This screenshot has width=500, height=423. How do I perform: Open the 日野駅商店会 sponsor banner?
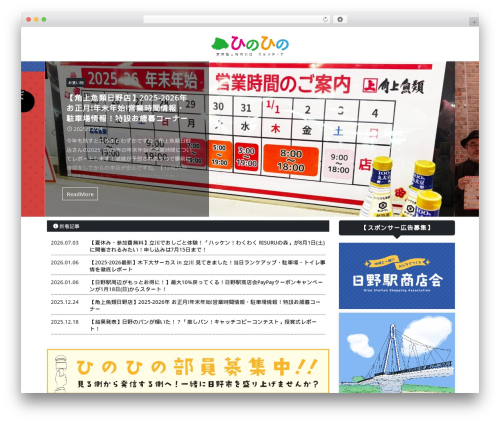pos(397,276)
